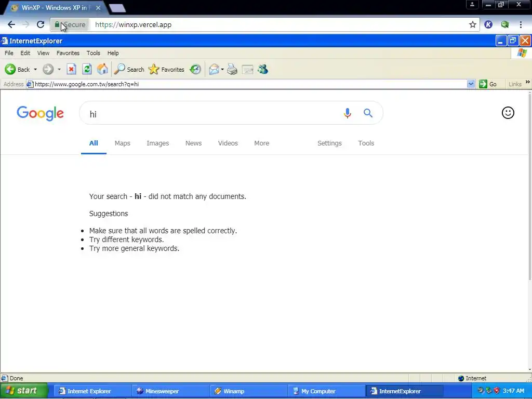The height and width of the screenshot is (399, 532).
Task: Click the Edit page toolbar icon
Action: pyautogui.click(x=247, y=70)
